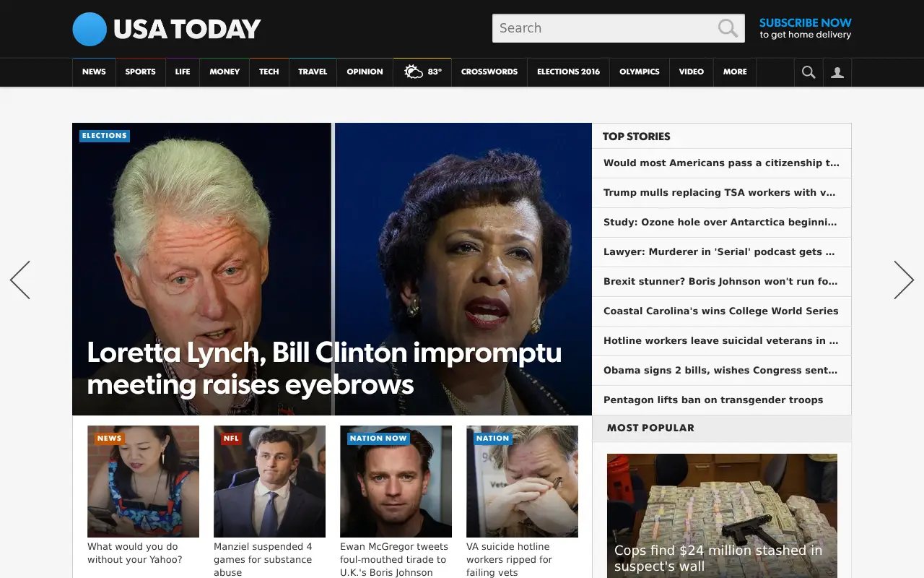Screen dimensions: 924x578
Task: Open Ozone hole over Antarctica study story
Action: pos(722,223)
